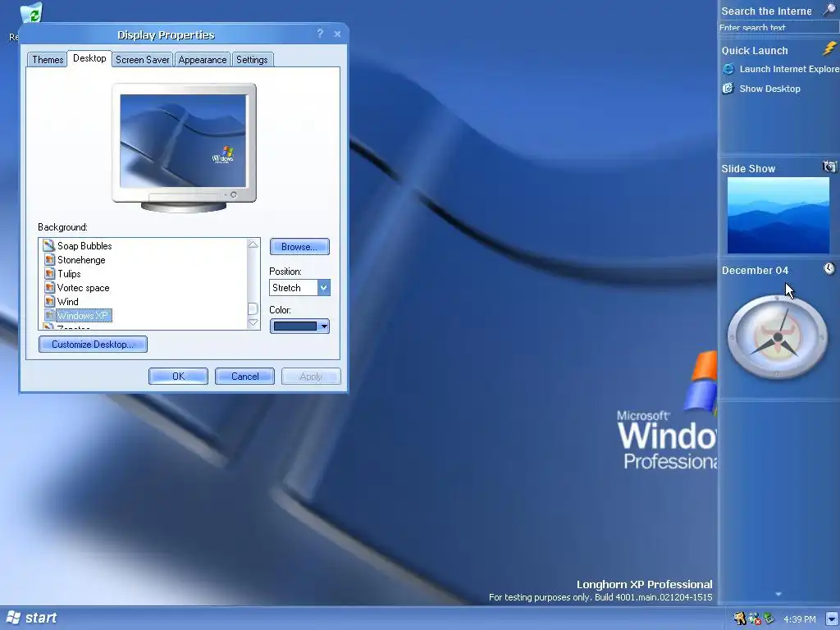Click the Stonehenge image icon
This screenshot has height=630, width=840.
tap(49, 260)
